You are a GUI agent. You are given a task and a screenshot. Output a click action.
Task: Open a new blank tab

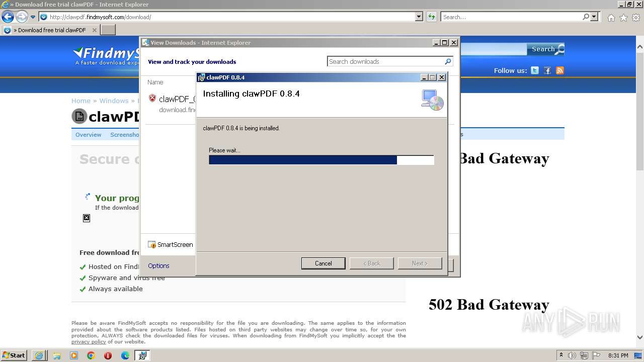pyautogui.click(x=108, y=30)
